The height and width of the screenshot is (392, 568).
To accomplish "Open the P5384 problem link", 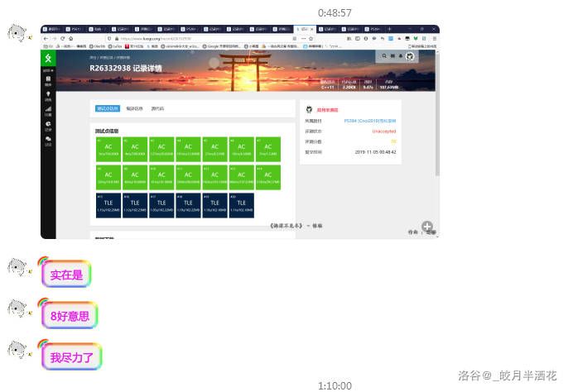I will point(370,121).
